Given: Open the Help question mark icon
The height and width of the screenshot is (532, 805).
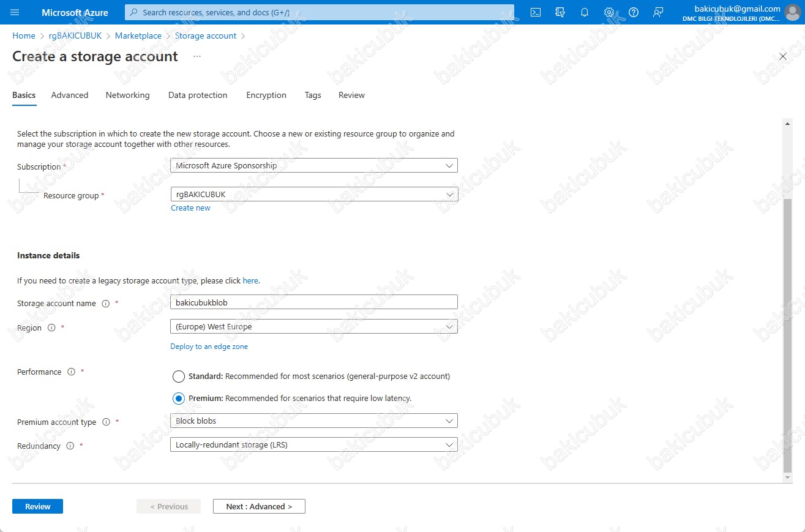Looking at the screenshot, I should coord(634,12).
